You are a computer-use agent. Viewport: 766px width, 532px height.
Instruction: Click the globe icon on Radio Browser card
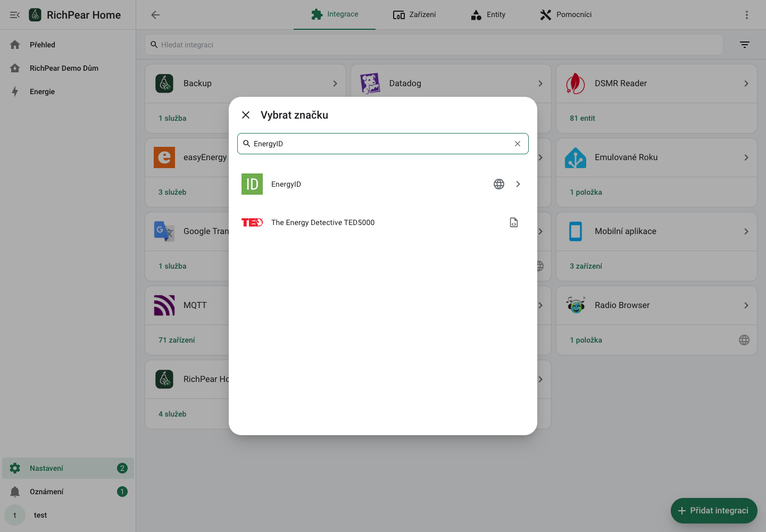click(744, 340)
